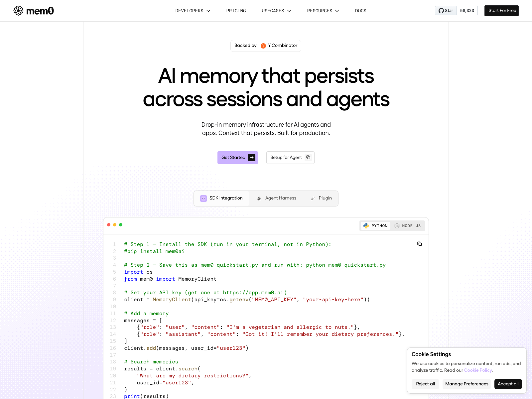This screenshot has width=532, height=399.
Task: Click the Agent Harness tab icon
Action: click(x=259, y=199)
